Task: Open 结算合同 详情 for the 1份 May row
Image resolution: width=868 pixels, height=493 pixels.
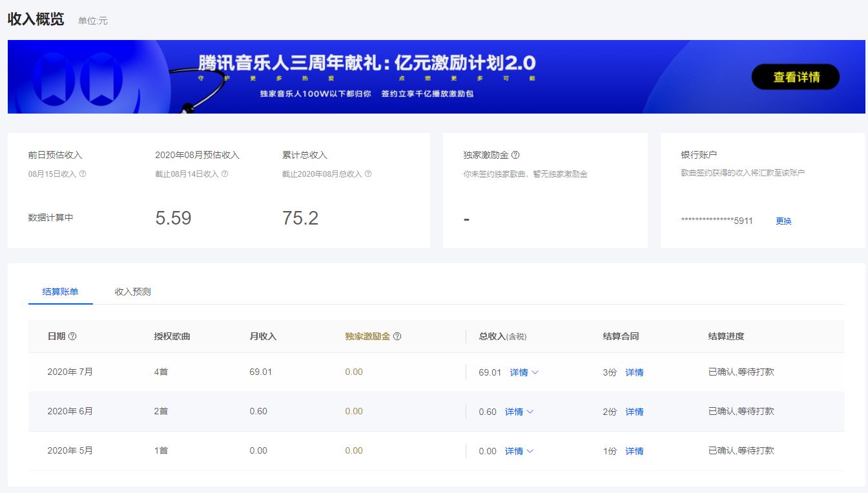Action: pos(634,451)
